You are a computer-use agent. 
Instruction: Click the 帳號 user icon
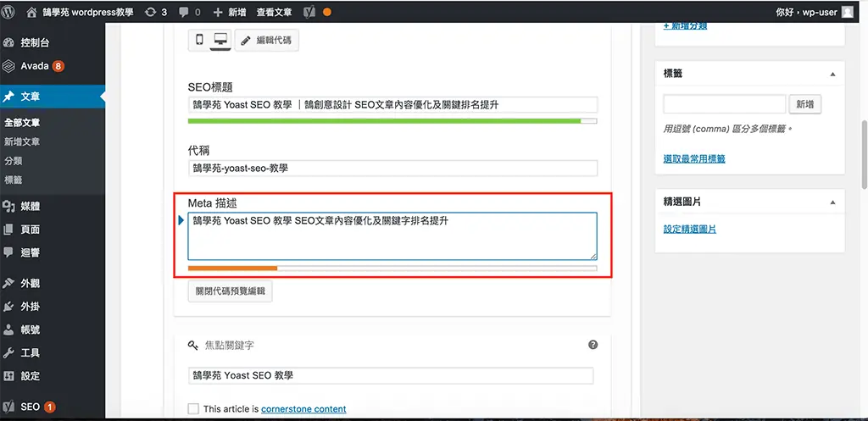(8, 330)
